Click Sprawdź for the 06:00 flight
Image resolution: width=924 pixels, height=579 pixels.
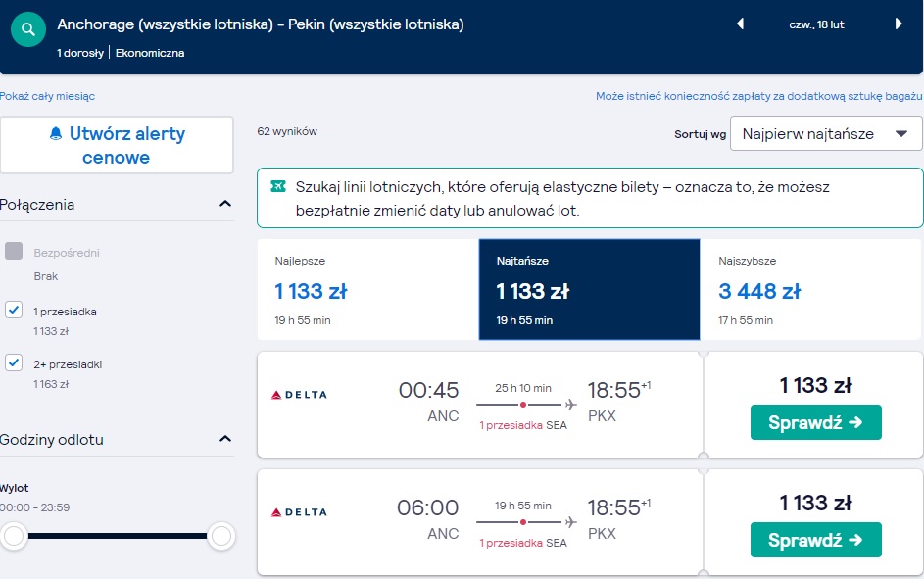pos(815,540)
